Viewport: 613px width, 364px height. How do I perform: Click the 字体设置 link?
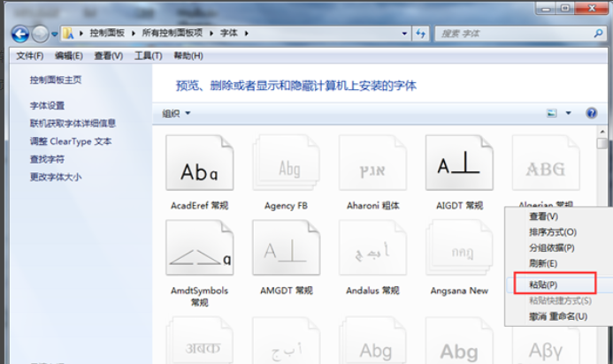point(48,105)
